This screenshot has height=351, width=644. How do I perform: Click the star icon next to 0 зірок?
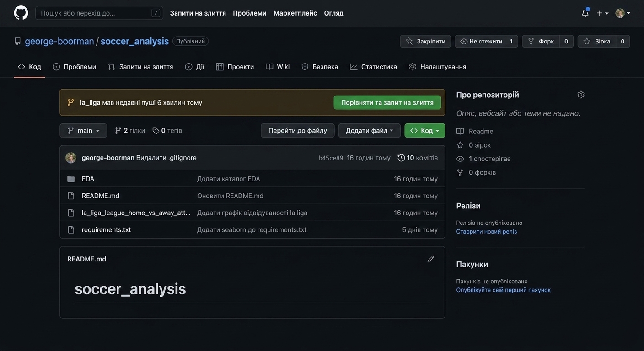click(x=460, y=145)
